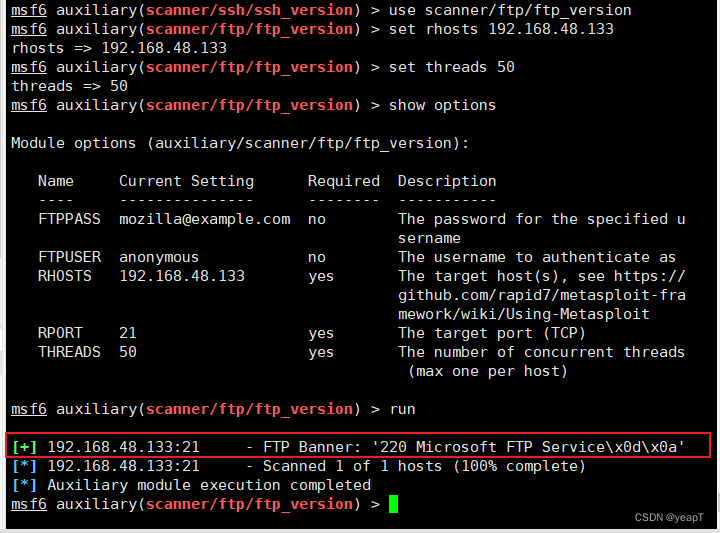Click the msf6 prompt on the last line
The image size is (720, 533).
click(x=29, y=504)
